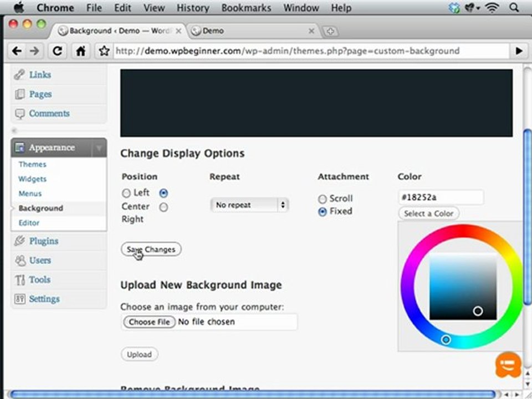The height and width of the screenshot is (399, 532).
Task: Click the Settings icon in sidebar
Action: pyautogui.click(x=20, y=299)
